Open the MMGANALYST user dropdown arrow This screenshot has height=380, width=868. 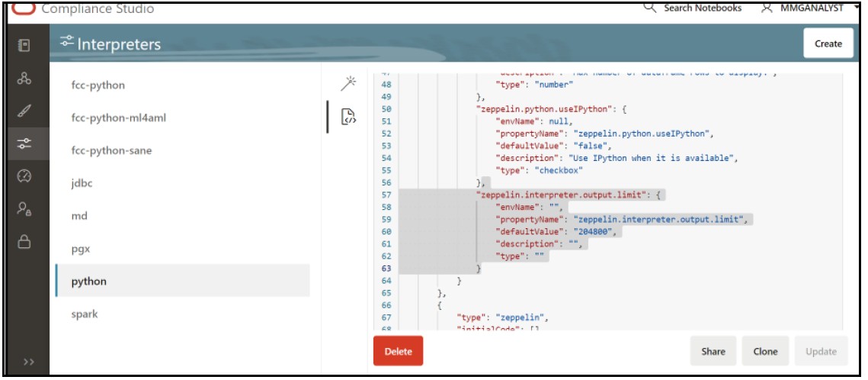[x=857, y=8]
